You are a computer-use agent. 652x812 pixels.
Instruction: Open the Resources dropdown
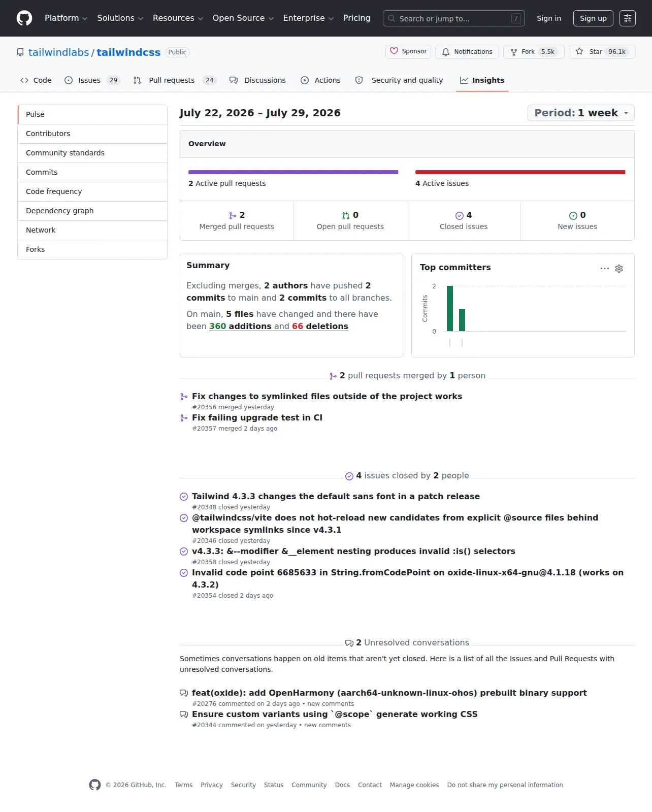tap(178, 18)
